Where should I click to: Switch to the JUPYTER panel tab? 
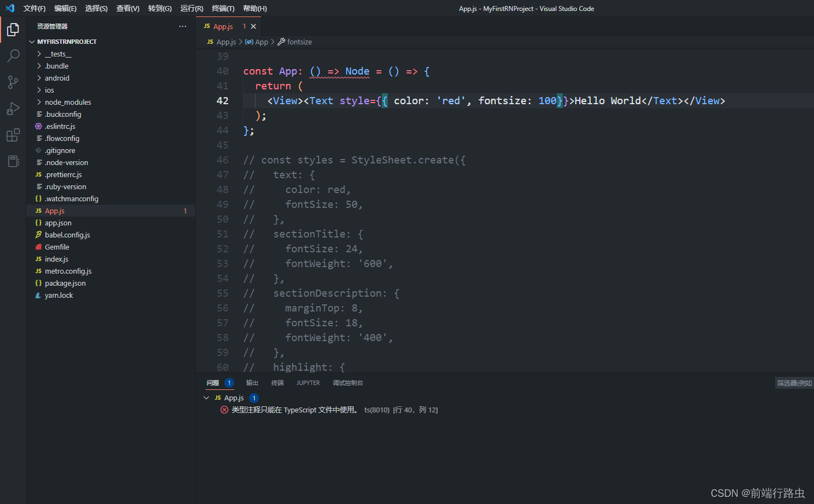tap(308, 383)
